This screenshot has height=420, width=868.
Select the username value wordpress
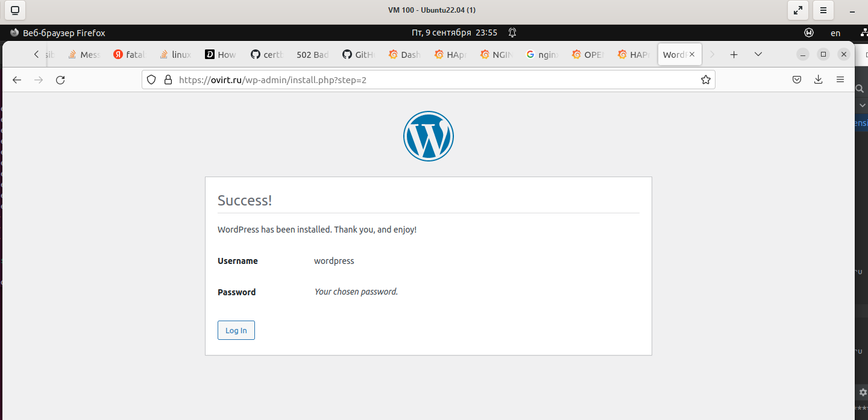tap(334, 261)
